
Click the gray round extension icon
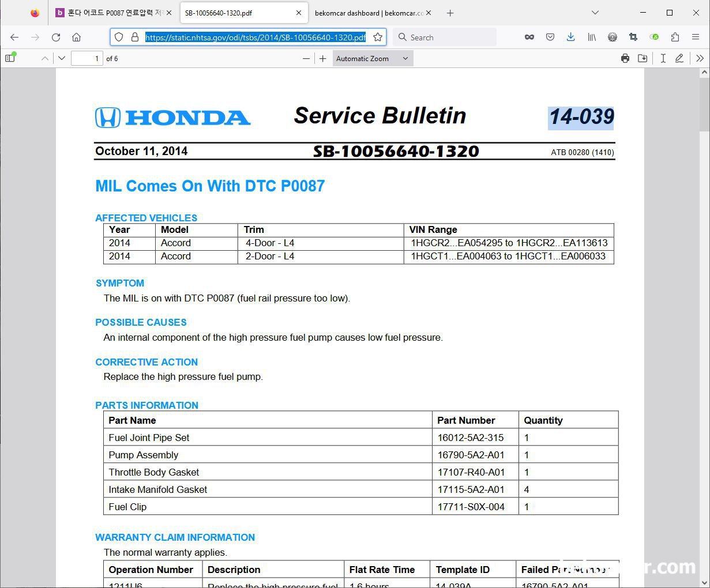[x=613, y=37]
